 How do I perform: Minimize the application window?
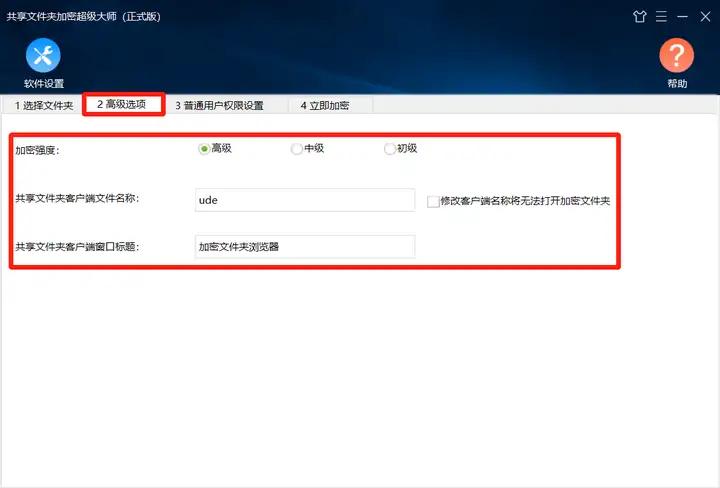point(681,16)
